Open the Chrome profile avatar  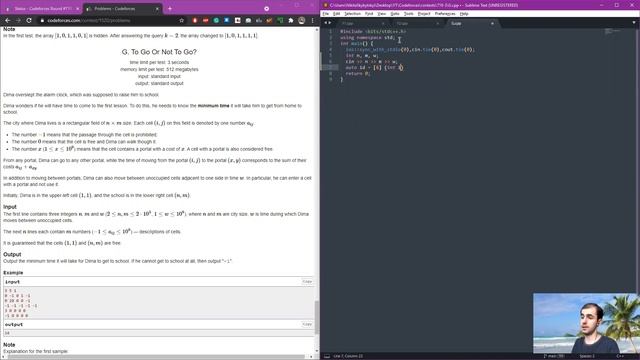coord(302,20)
